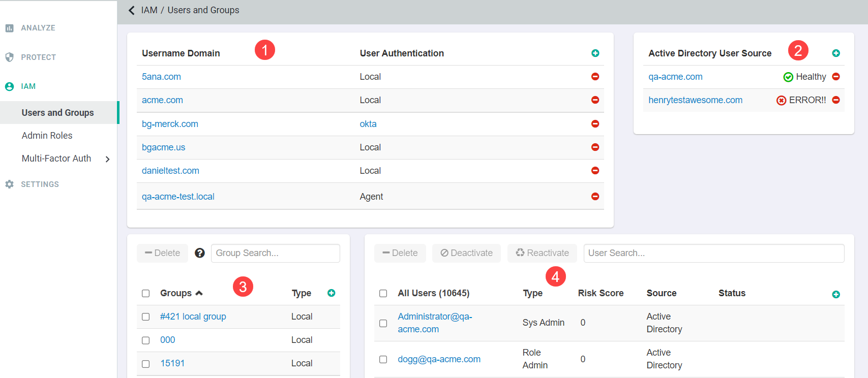The image size is (868, 378).
Task: Remove the henrytestawesome.com user source
Action: 835,100
